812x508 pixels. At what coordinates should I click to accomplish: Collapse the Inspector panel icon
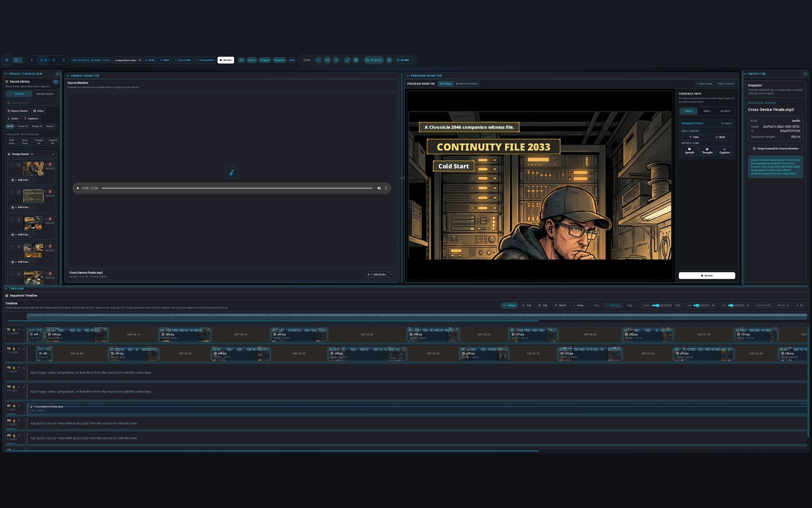805,74
